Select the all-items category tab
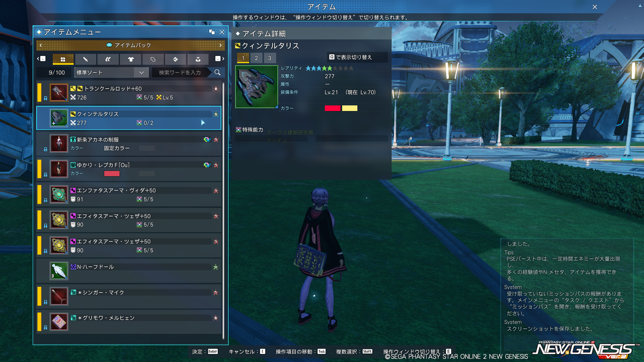Screen dimensions: 644x362 point(63,59)
